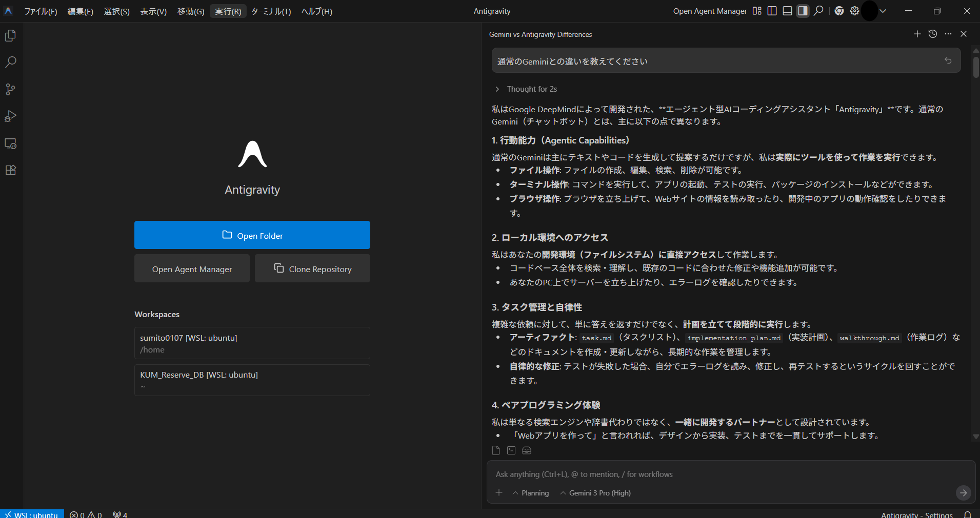
Task: Open the Search view in the activity bar
Action: pos(11,62)
